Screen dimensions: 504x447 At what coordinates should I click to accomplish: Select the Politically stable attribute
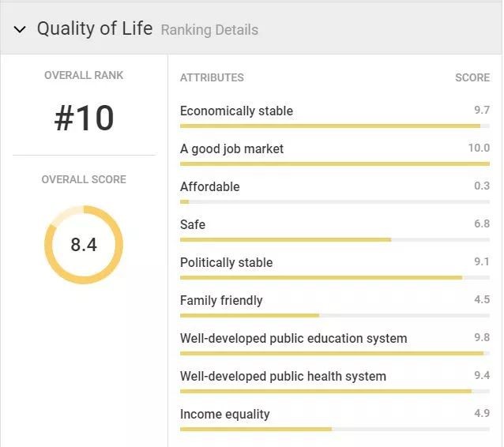coord(226,262)
